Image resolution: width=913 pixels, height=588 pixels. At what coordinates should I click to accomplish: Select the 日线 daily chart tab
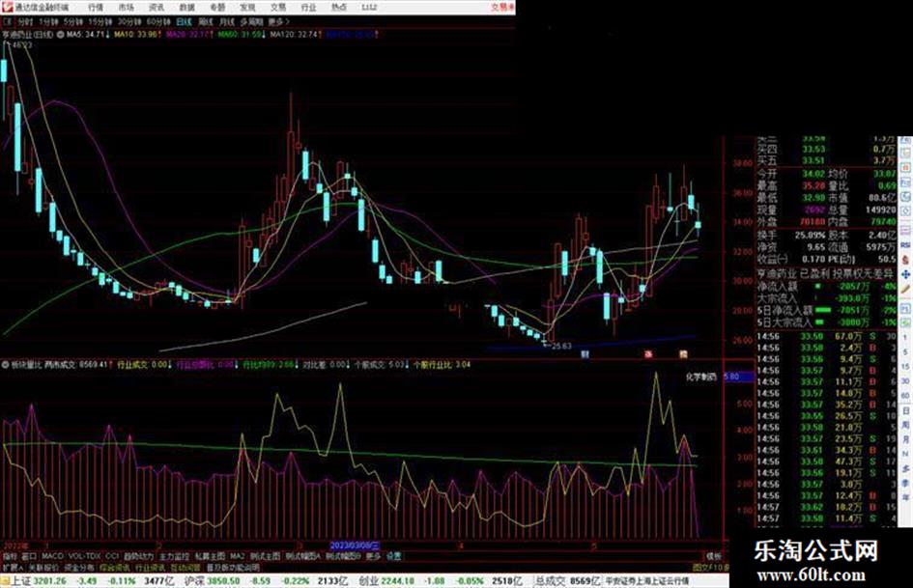coord(184,22)
